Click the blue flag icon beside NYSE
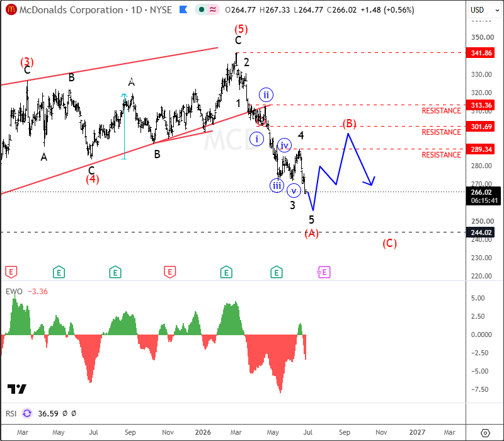 coord(183,9)
